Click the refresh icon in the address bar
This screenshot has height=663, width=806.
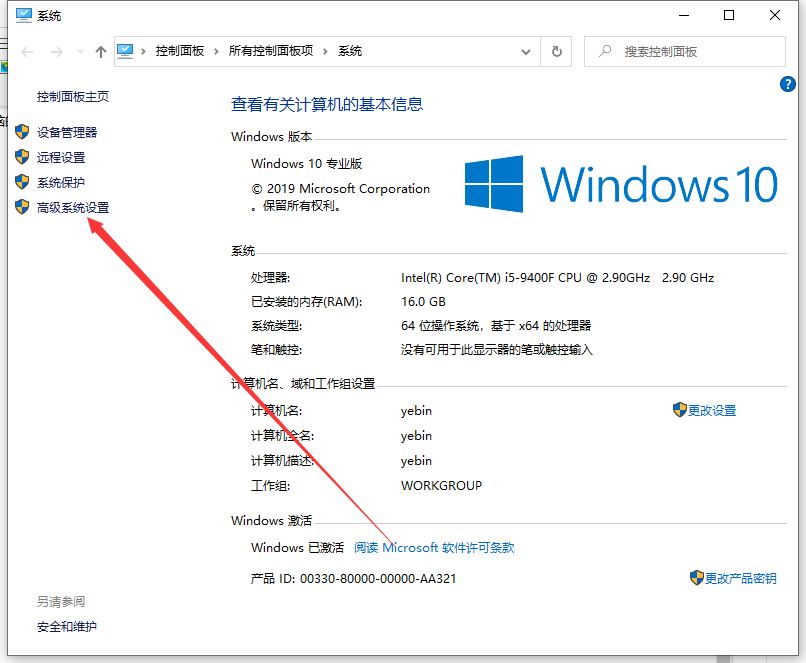[556, 51]
